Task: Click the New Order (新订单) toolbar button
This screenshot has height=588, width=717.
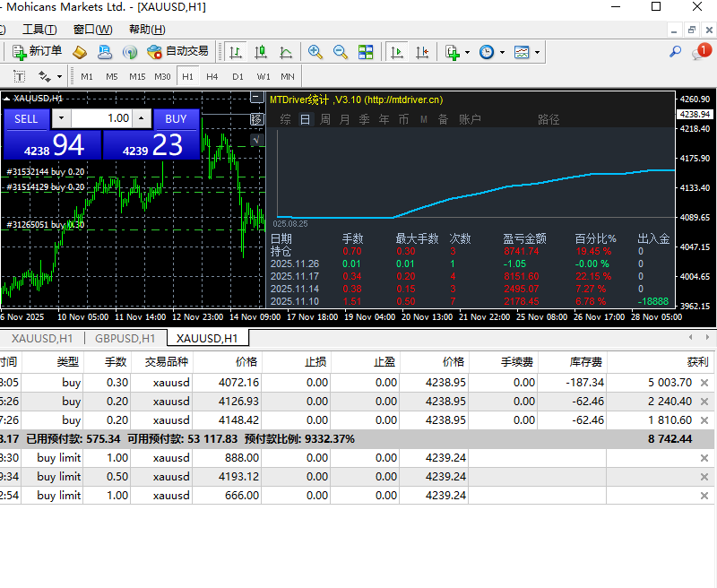Action: [38, 52]
